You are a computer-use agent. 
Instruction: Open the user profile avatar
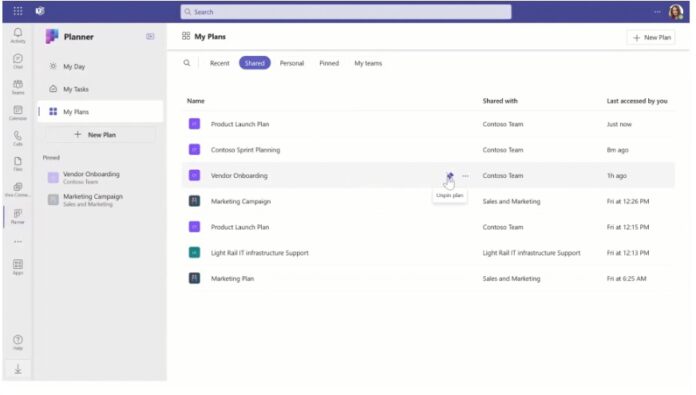(x=676, y=12)
